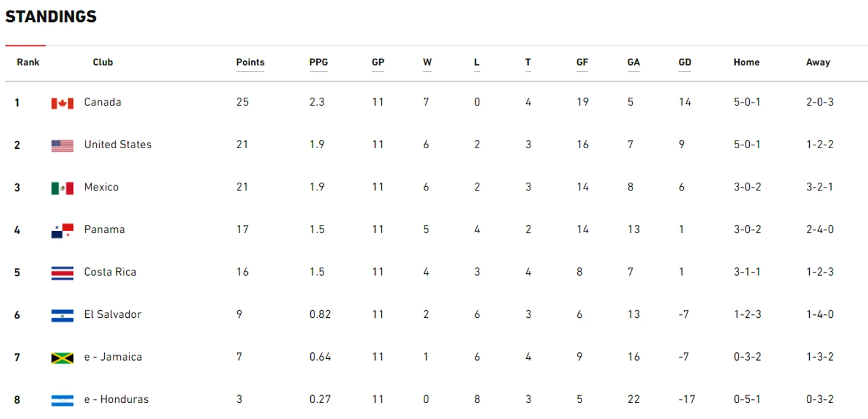
Task: Click the El Salvador flag icon
Action: click(62, 316)
